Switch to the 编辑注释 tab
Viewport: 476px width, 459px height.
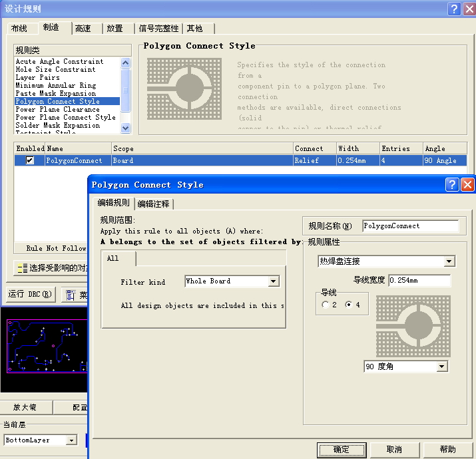click(x=154, y=204)
